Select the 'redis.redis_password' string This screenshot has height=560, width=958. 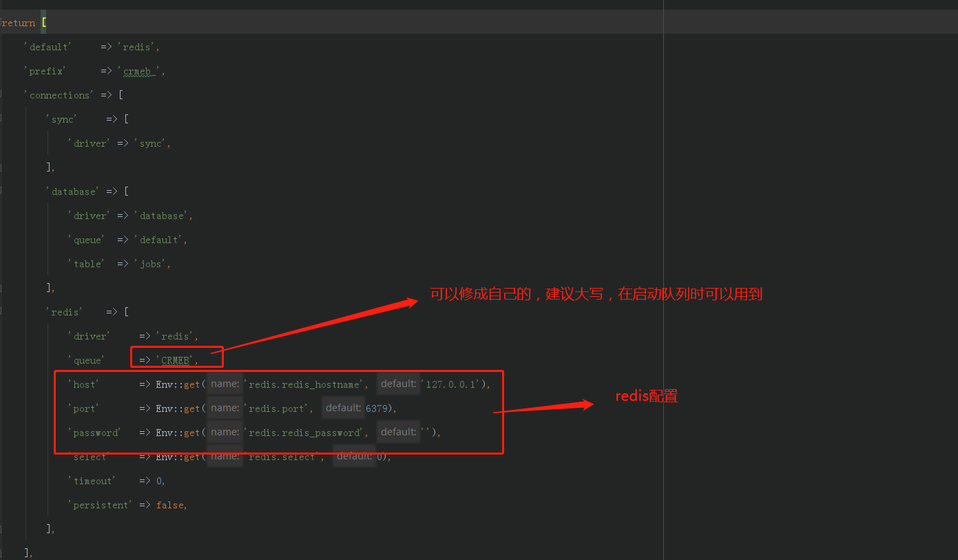(x=304, y=433)
